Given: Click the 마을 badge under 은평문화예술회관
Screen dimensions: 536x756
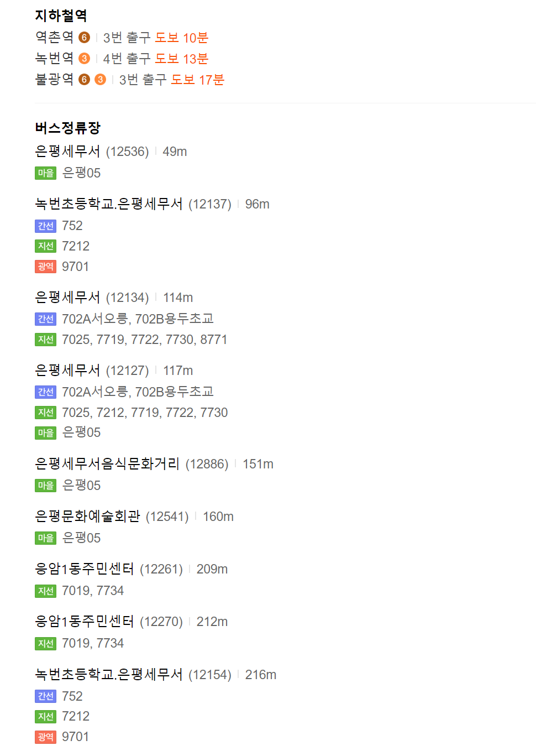Looking at the screenshot, I should pyautogui.click(x=46, y=538).
